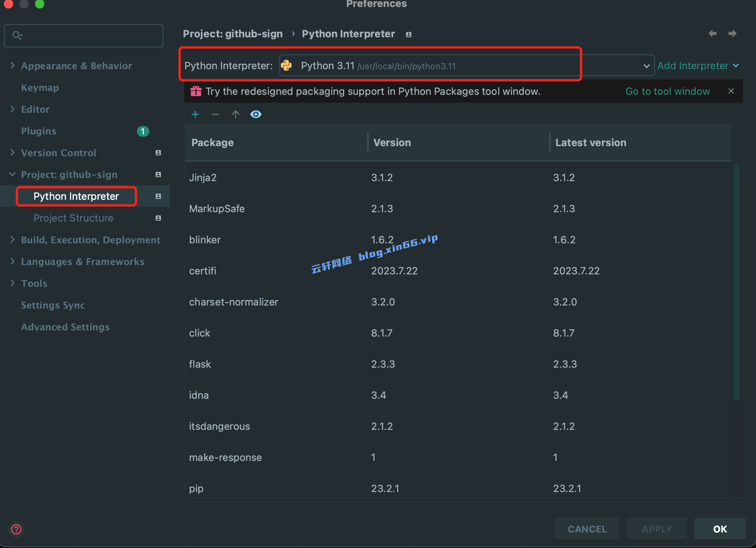Open the help question mark icon
This screenshot has height=548, width=756.
click(x=16, y=529)
